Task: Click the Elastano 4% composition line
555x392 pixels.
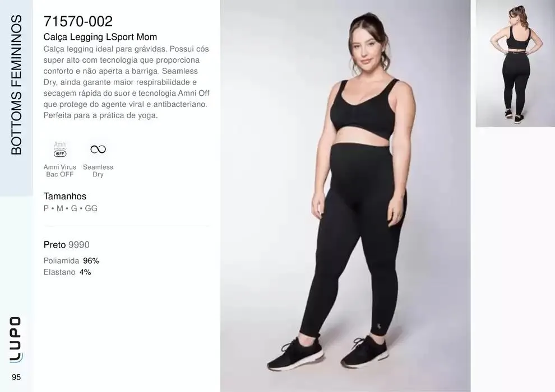Action: [67, 272]
